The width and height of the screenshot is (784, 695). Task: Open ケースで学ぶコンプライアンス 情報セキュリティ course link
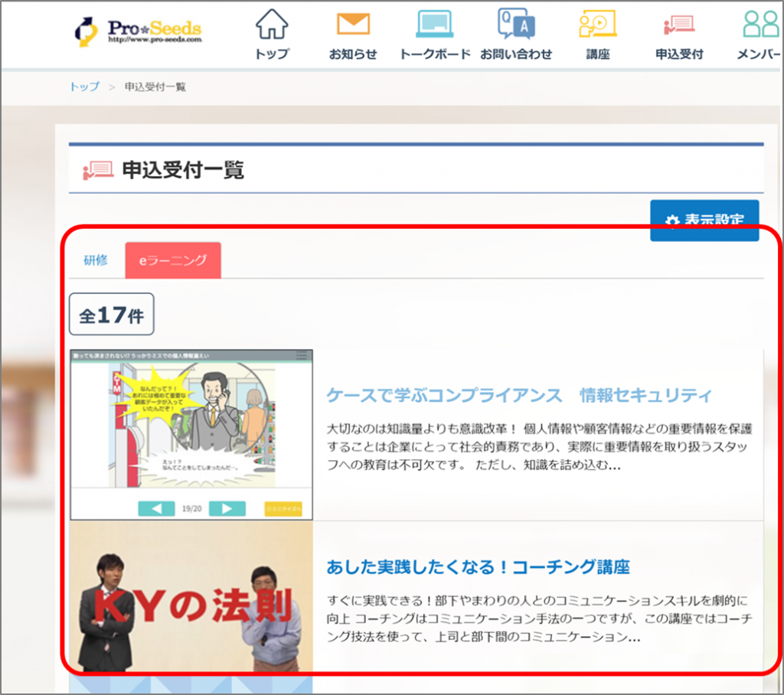click(x=519, y=395)
